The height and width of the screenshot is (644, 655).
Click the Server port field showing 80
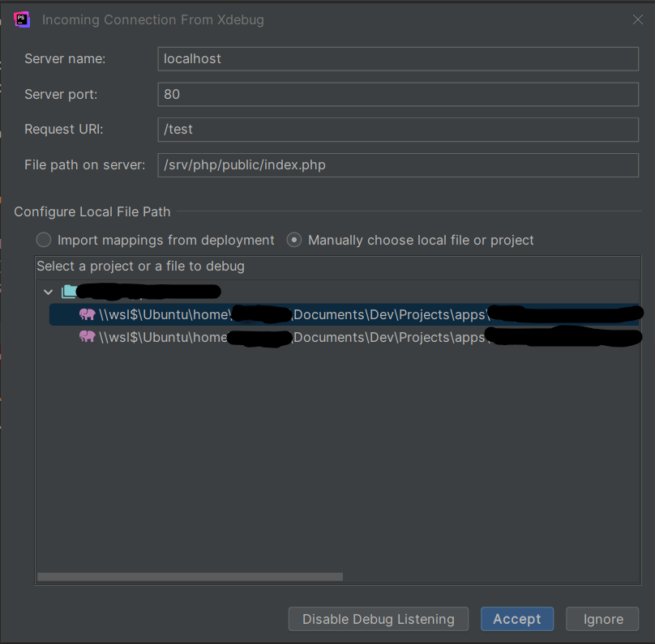pyautogui.click(x=398, y=94)
